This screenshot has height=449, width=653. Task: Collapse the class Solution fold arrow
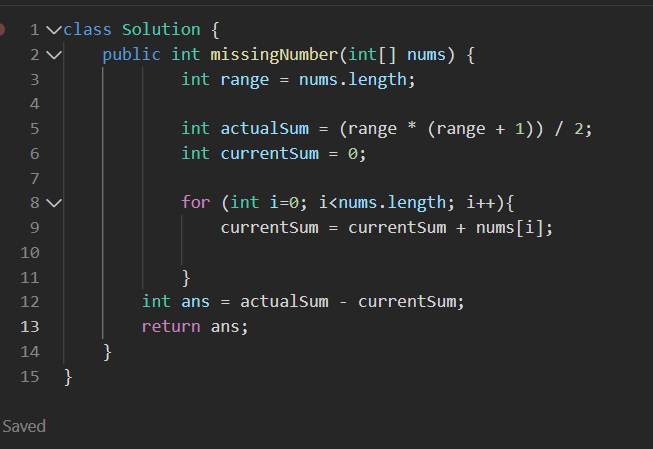tap(54, 30)
